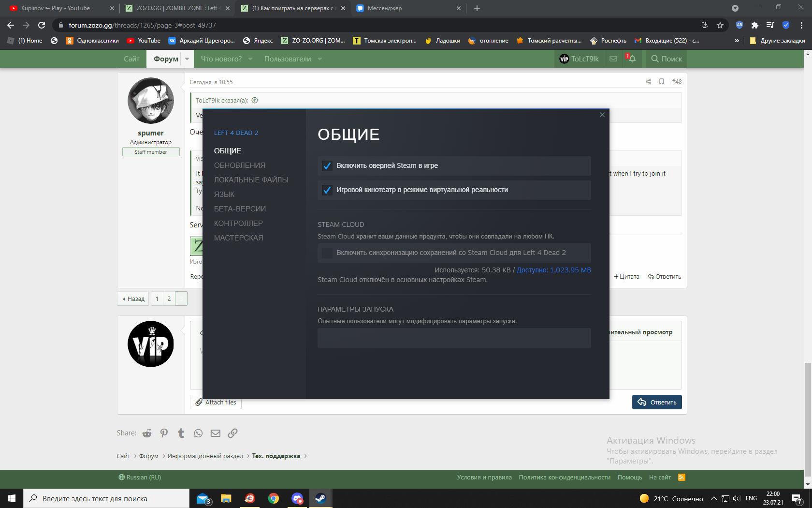Open the Chrome taskbar icon

[274, 498]
